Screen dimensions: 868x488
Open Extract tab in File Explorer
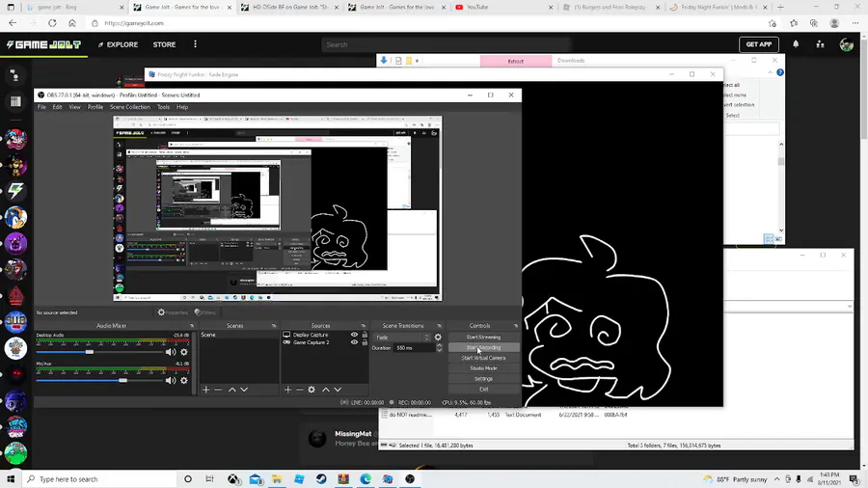pos(516,61)
